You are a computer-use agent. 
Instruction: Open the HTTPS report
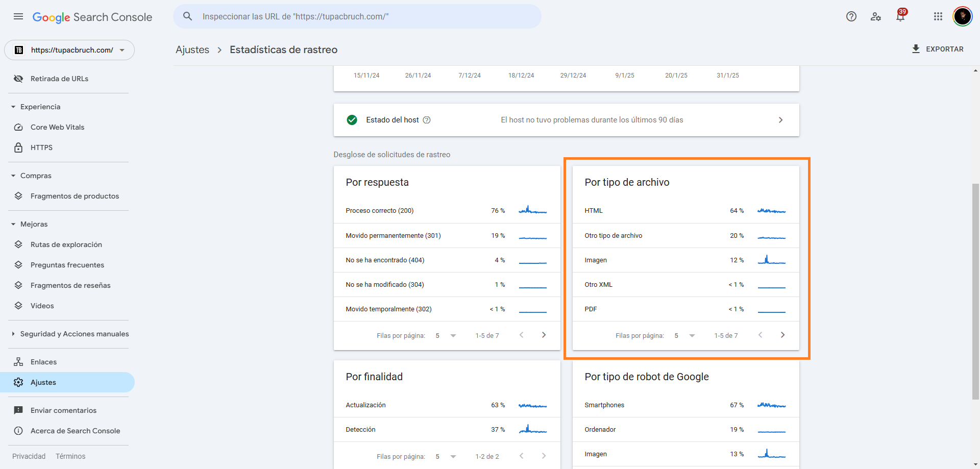click(x=41, y=147)
